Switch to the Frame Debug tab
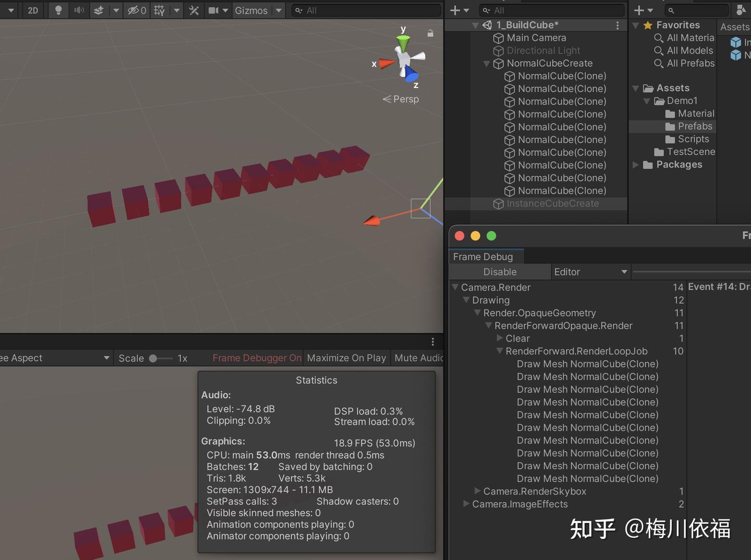 point(484,256)
